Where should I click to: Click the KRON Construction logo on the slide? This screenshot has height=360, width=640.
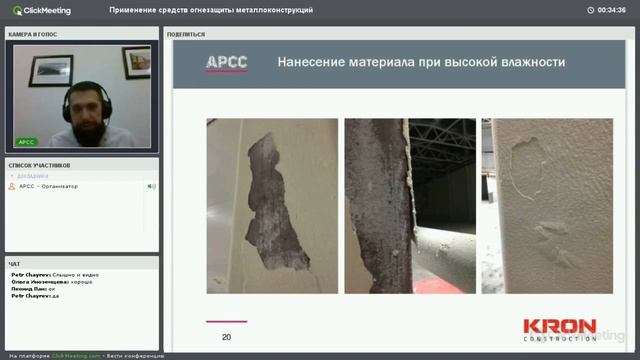click(x=560, y=330)
